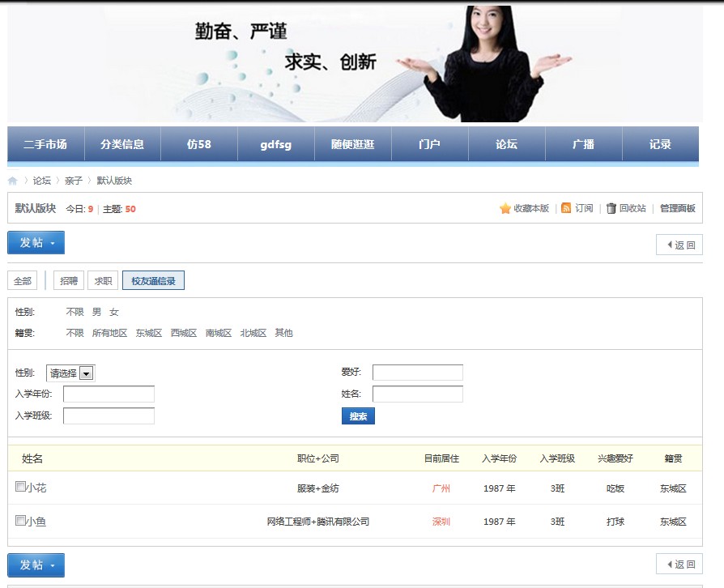The height and width of the screenshot is (588, 724).
Task: Select the 校友通信录 tab
Action: click(153, 281)
